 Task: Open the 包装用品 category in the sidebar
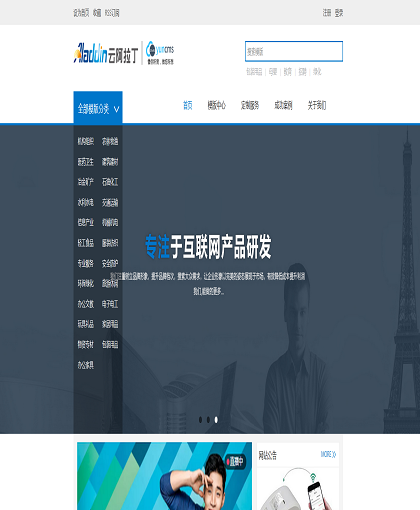(110, 345)
